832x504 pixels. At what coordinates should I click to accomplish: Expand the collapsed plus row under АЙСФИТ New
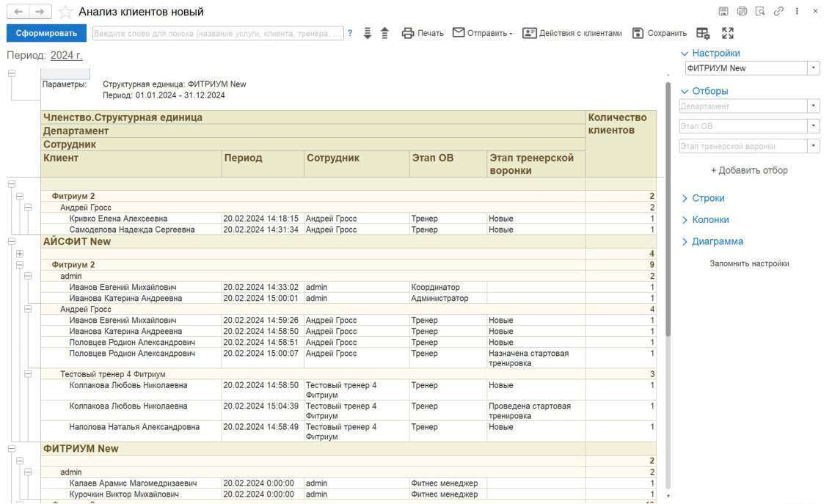click(20, 254)
